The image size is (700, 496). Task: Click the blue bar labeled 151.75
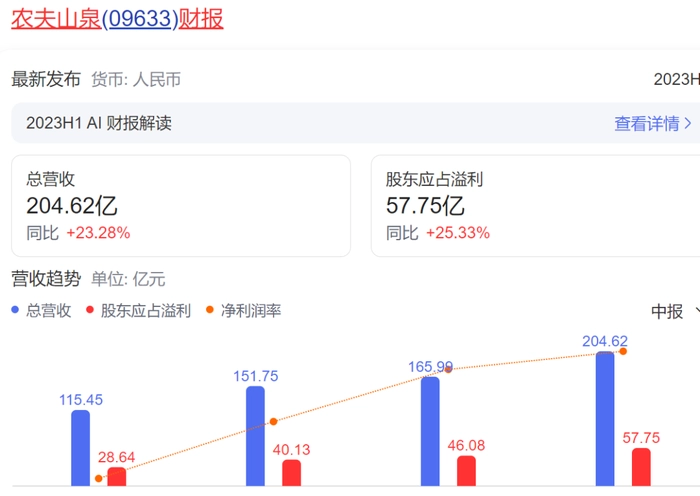click(x=255, y=436)
